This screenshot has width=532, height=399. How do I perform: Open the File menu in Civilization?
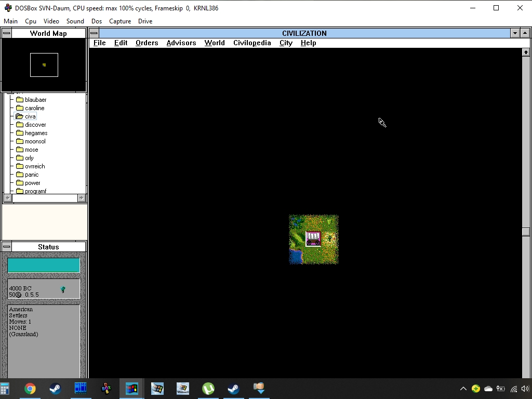click(99, 43)
